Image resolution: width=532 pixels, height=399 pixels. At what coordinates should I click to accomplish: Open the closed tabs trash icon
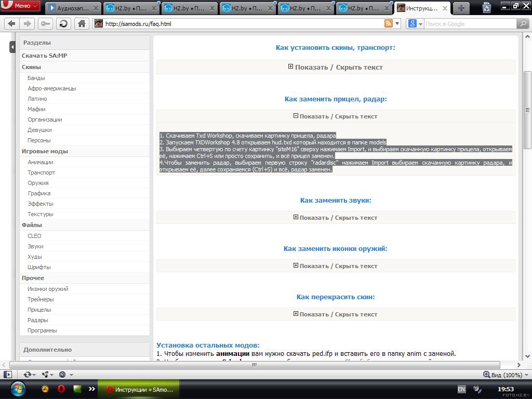tap(486, 7)
